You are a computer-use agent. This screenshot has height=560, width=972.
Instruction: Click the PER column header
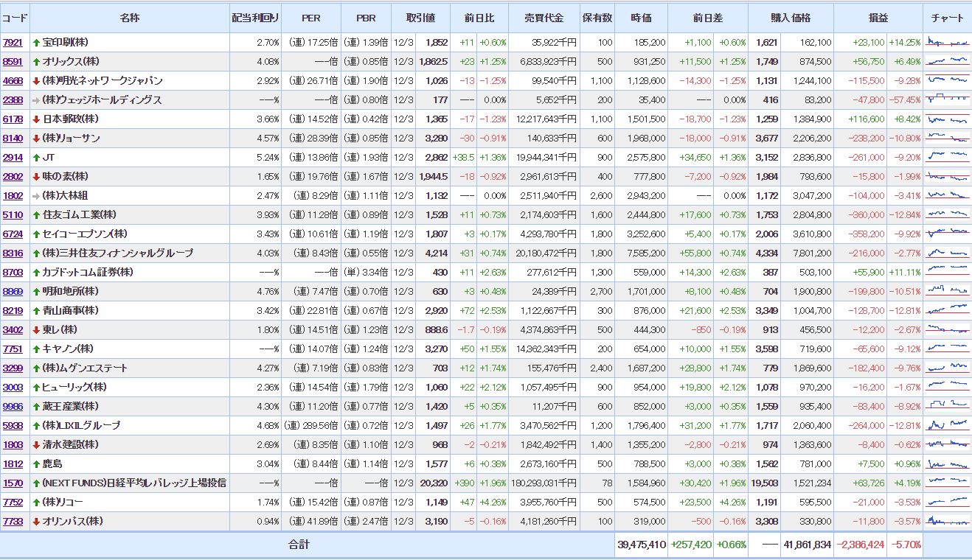(x=310, y=18)
